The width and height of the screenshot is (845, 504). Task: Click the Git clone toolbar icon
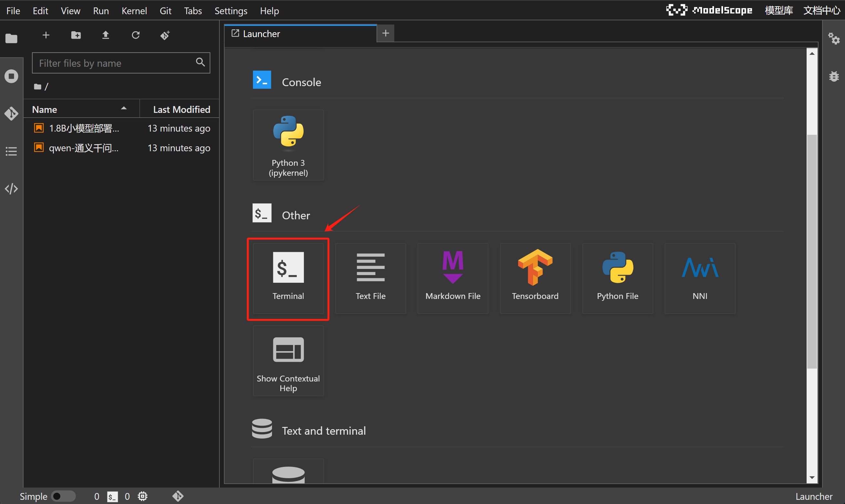(165, 35)
